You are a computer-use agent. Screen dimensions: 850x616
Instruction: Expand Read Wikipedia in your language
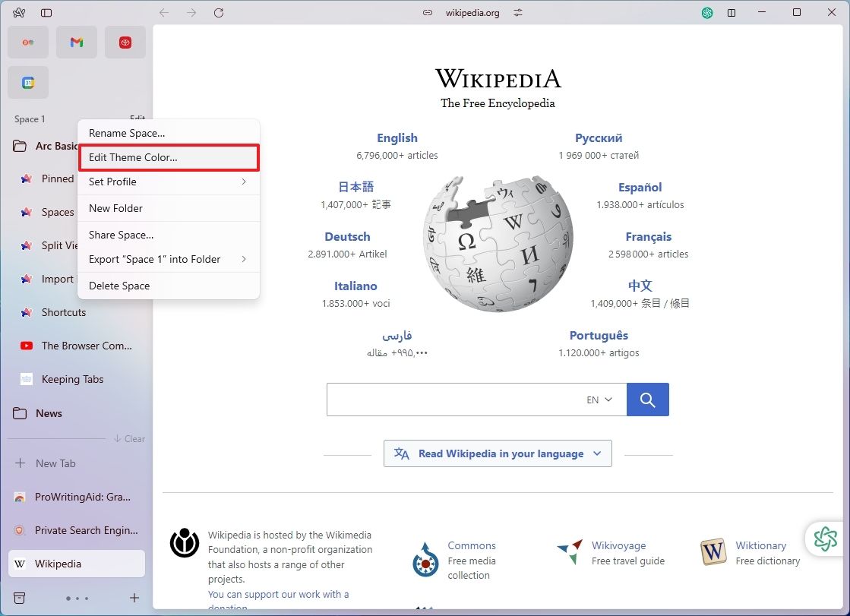(498, 453)
